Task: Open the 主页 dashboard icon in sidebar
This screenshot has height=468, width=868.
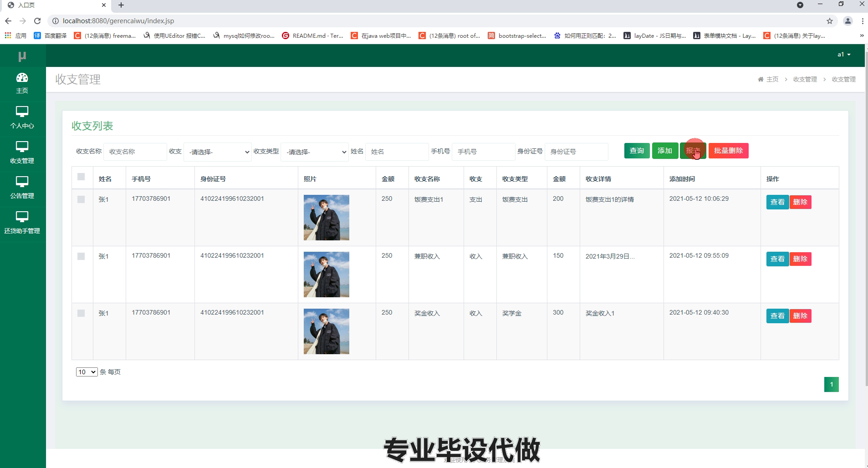Action: pos(22,77)
